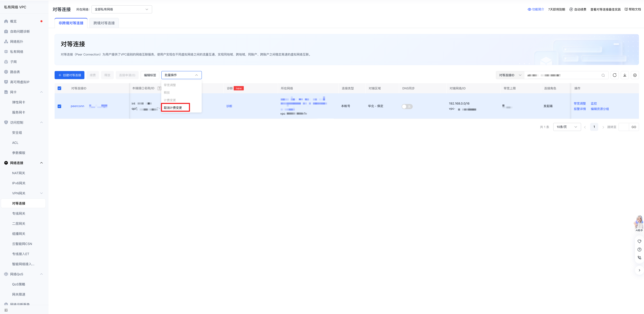This screenshot has width=644, height=314.
Task: Click the phone contact icon
Action: pos(639,257)
